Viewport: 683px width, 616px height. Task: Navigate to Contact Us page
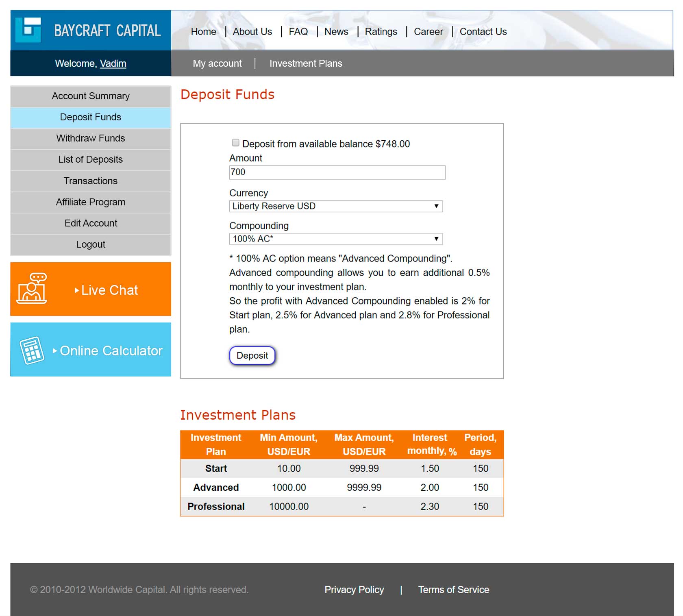483,32
